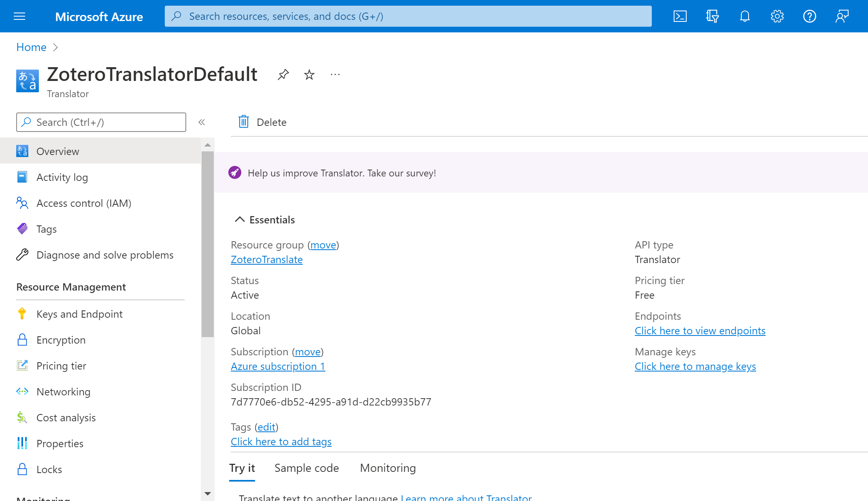868x501 pixels.
Task: Open the help question mark pane
Action: pos(809,16)
